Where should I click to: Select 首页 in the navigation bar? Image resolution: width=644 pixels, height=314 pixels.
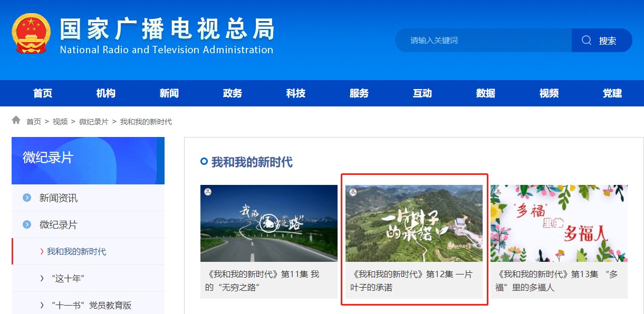pos(42,93)
